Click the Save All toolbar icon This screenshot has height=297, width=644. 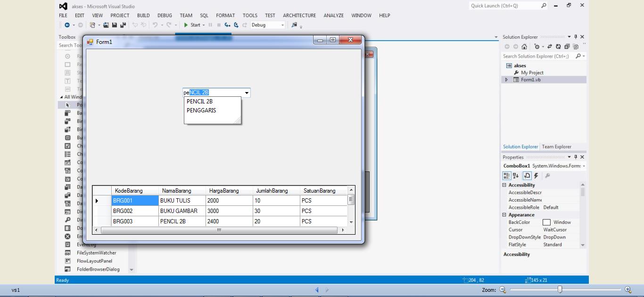coord(123,25)
